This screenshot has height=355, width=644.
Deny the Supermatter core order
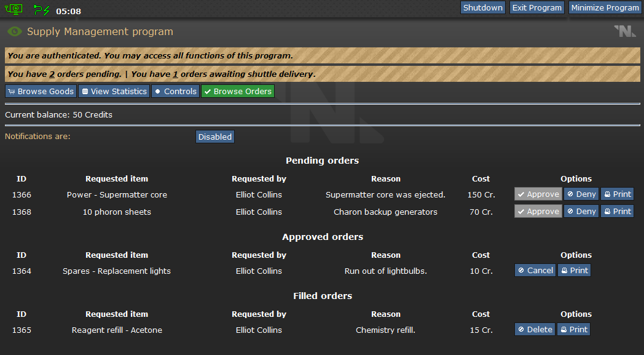(x=581, y=194)
